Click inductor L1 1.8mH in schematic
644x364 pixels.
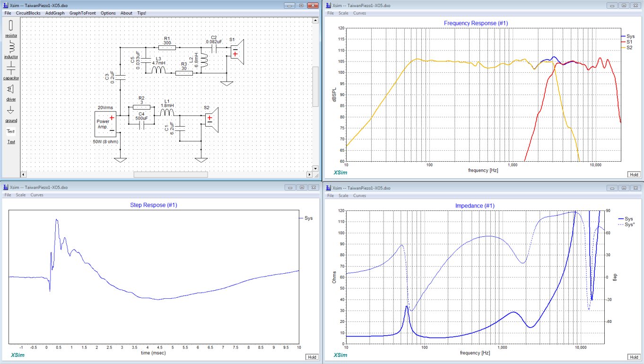[166, 112]
